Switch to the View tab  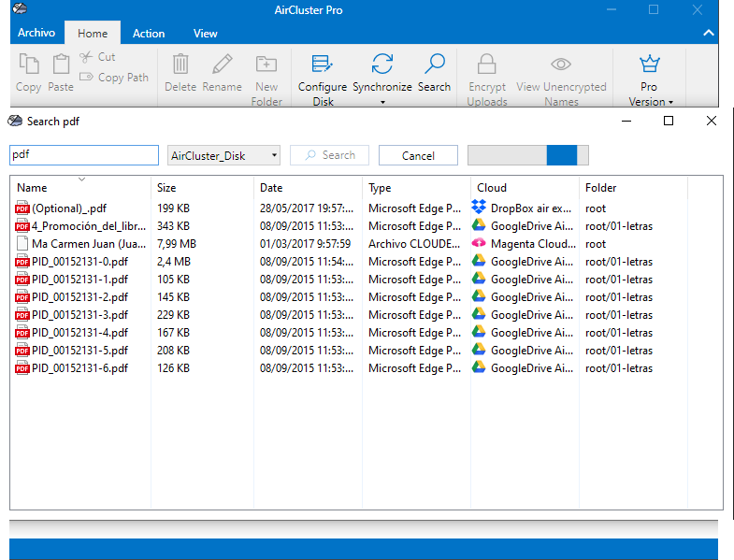[x=205, y=34]
